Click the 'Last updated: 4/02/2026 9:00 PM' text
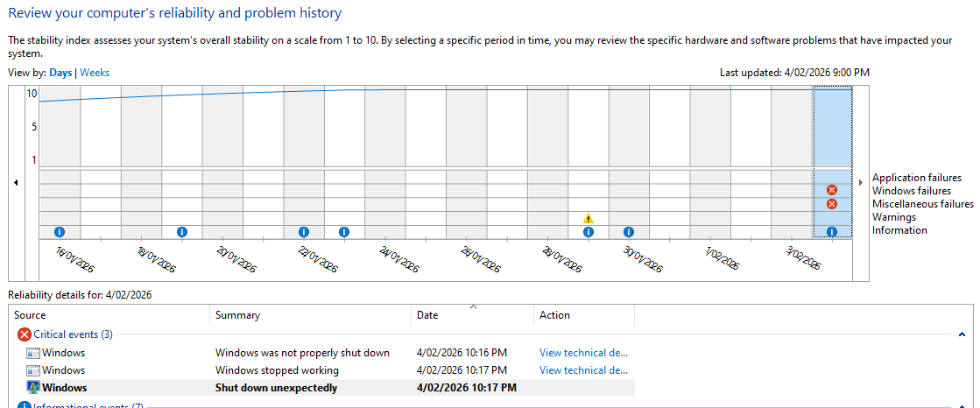Image resolution: width=980 pixels, height=408 pixels. tap(794, 73)
